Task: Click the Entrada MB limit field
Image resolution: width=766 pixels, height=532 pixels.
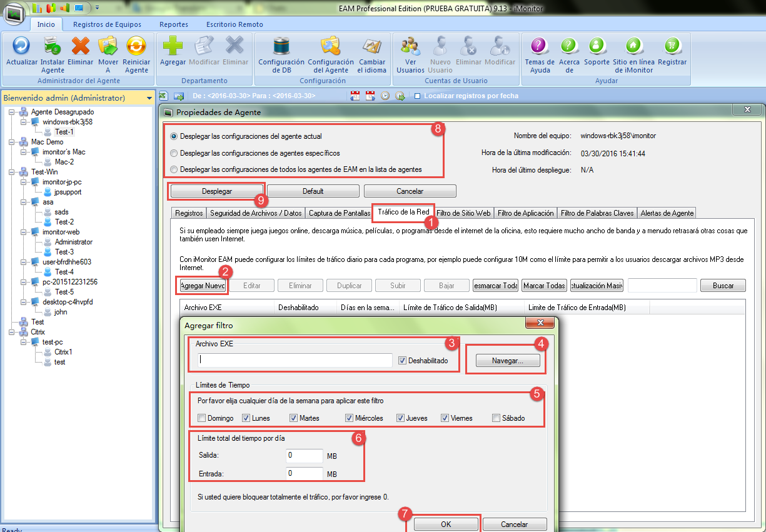Action: point(305,474)
